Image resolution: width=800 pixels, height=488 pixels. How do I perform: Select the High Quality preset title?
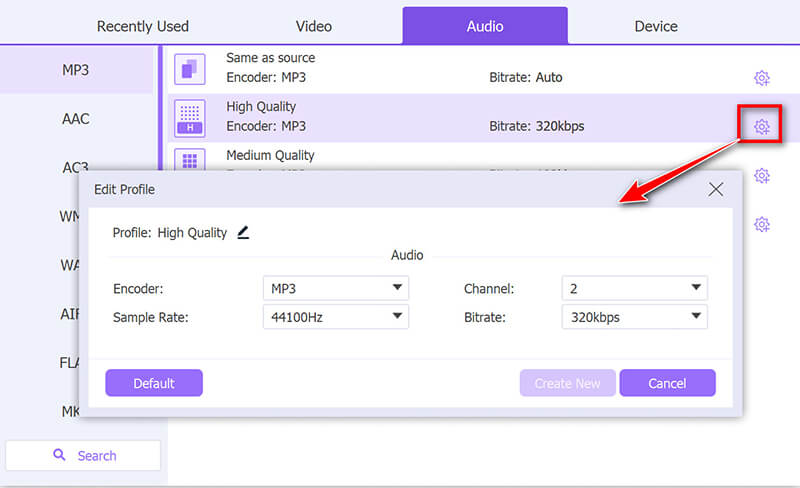click(x=261, y=107)
